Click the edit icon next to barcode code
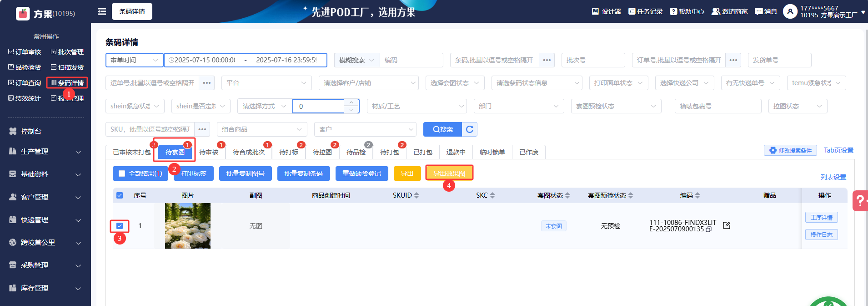Screen dimensions: 868x306 [727, 225]
